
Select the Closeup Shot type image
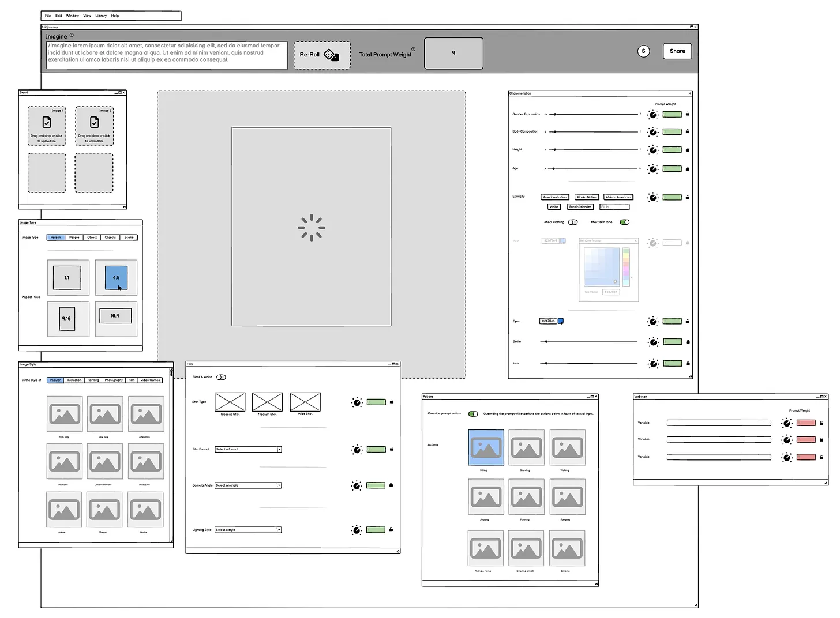click(x=230, y=402)
